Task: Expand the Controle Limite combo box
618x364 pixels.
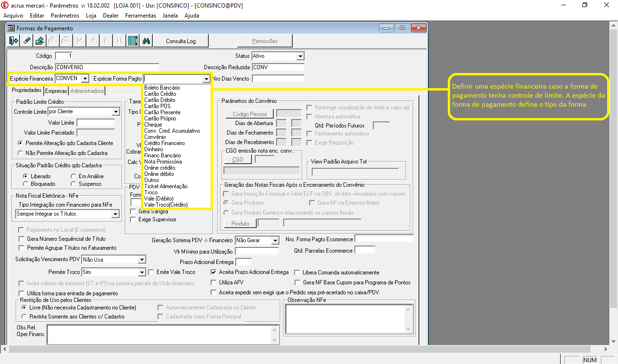Action: pos(115,112)
